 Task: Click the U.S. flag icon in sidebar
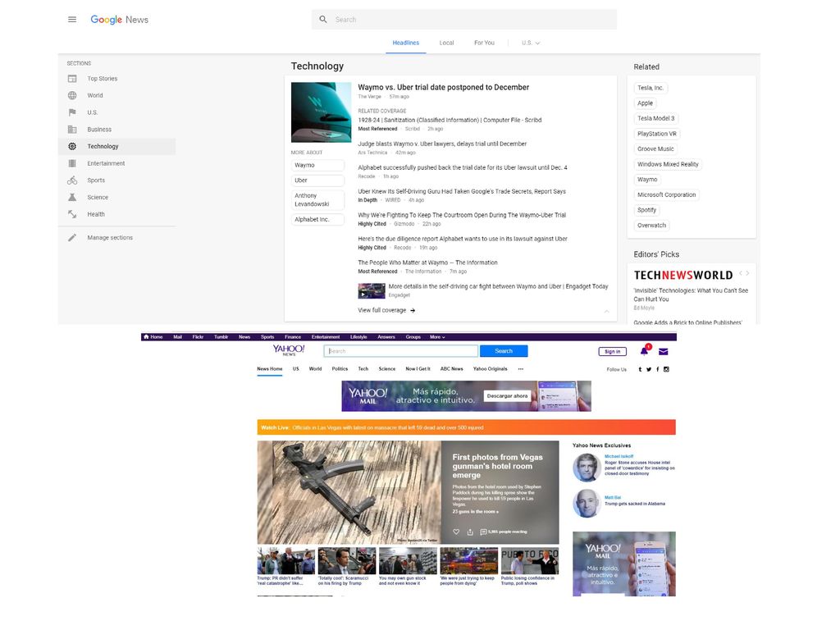click(x=72, y=112)
